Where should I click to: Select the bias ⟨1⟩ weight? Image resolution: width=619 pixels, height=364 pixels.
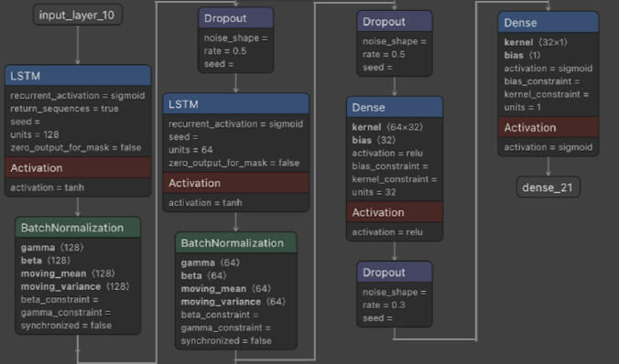pos(522,55)
